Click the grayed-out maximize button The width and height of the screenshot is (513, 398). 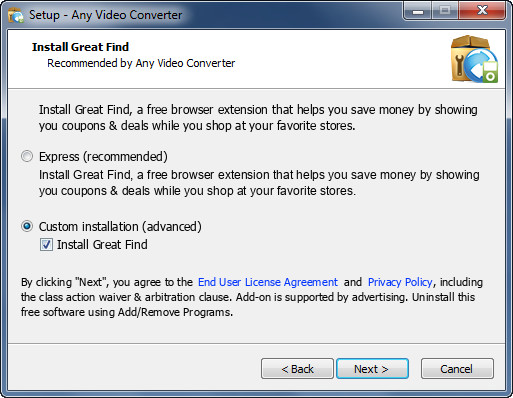coord(445,12)
